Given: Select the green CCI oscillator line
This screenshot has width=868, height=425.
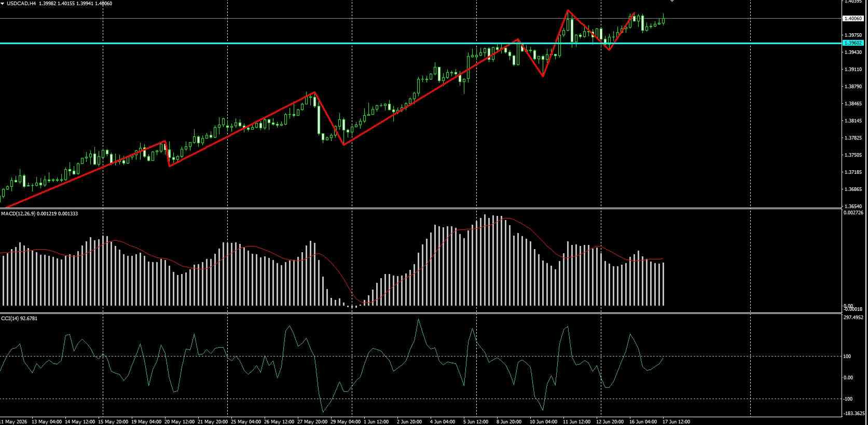Looking at the screenshot, I should pyautogui.click(x=332, y=363).
